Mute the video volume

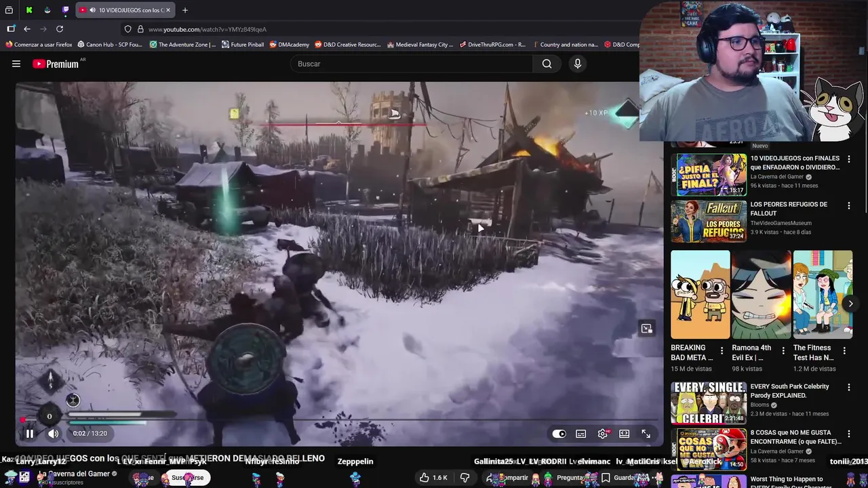[x=54, y=434]
